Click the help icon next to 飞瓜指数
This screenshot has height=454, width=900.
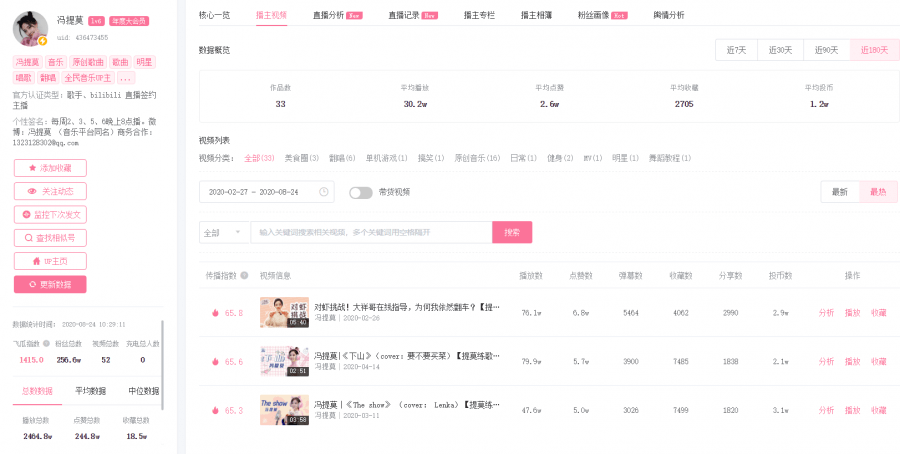tap(46, 344)
